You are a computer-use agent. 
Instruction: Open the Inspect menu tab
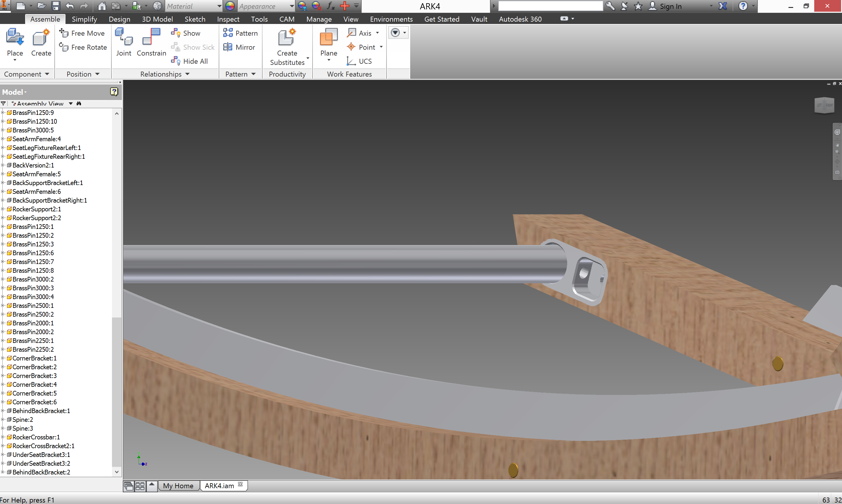tap(228, 19)
